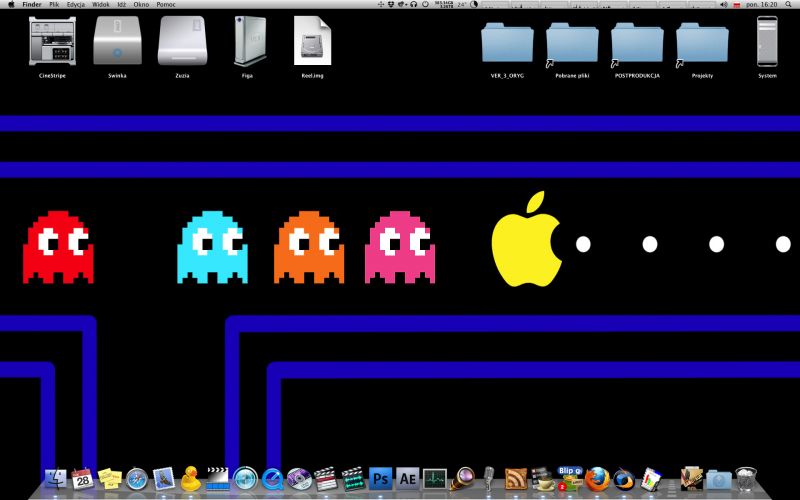Open the Idź menu
The height and width of the screenshot is (500, 800).
(x=121, y=4)
